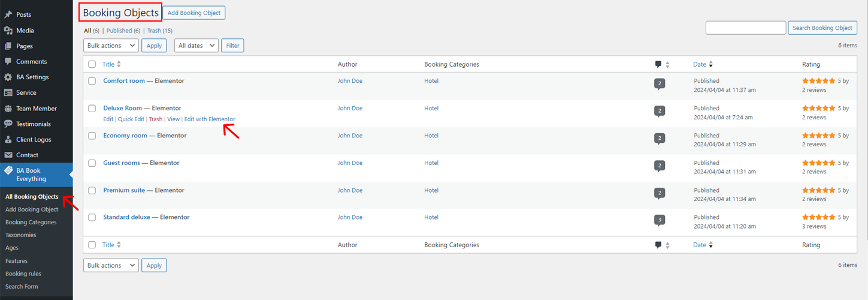Open the Posts pin icon in sidebar
The height and width of the screenshot is (300, 868).
[x=8, y=14]
